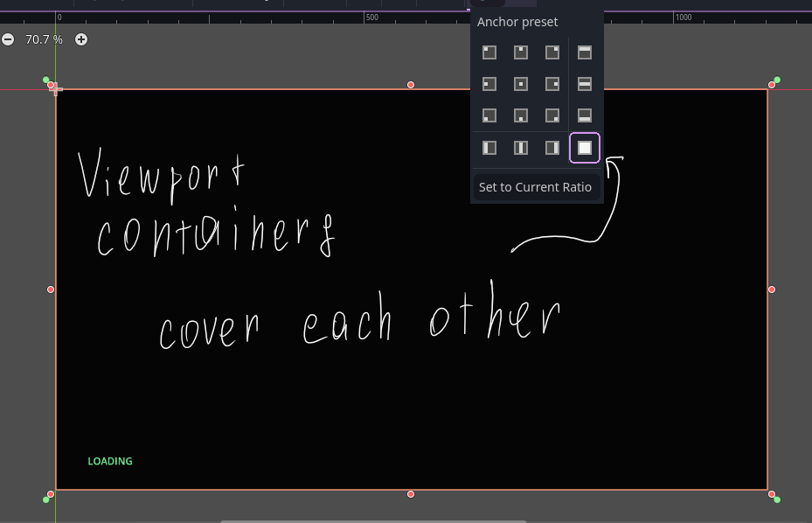Select the VCenter Wide anchor preset
The image size is (812, 523).
pyautogui.click(x=521, y=148)
